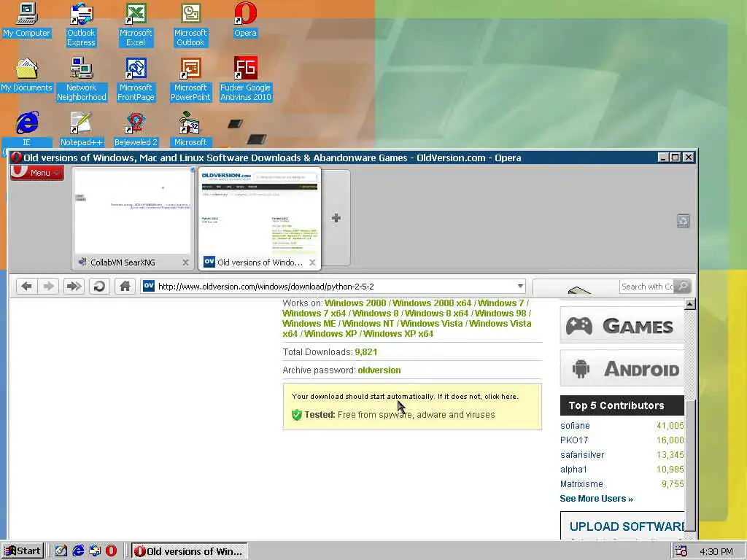Viewport: 747px width, 560px height.
Task: Click the OV site icon in address bar
Action: tap(149, 286)
